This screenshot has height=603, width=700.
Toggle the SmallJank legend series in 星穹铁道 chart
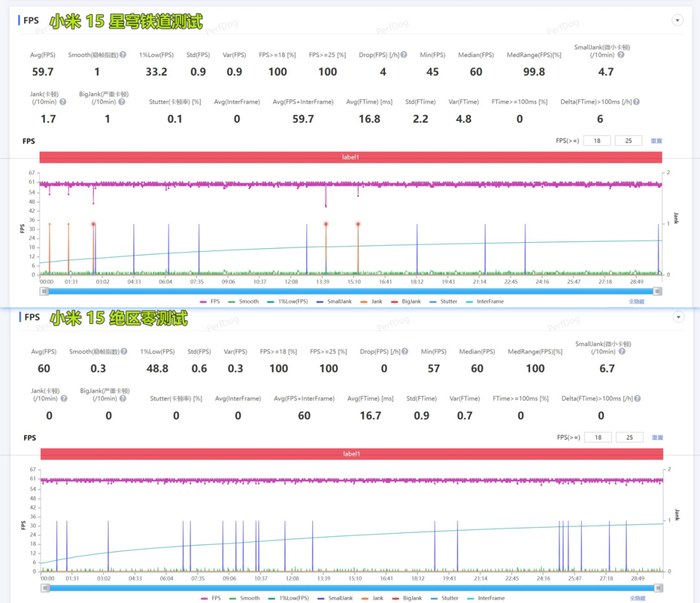pyautogui.click(x=334, y=302)
